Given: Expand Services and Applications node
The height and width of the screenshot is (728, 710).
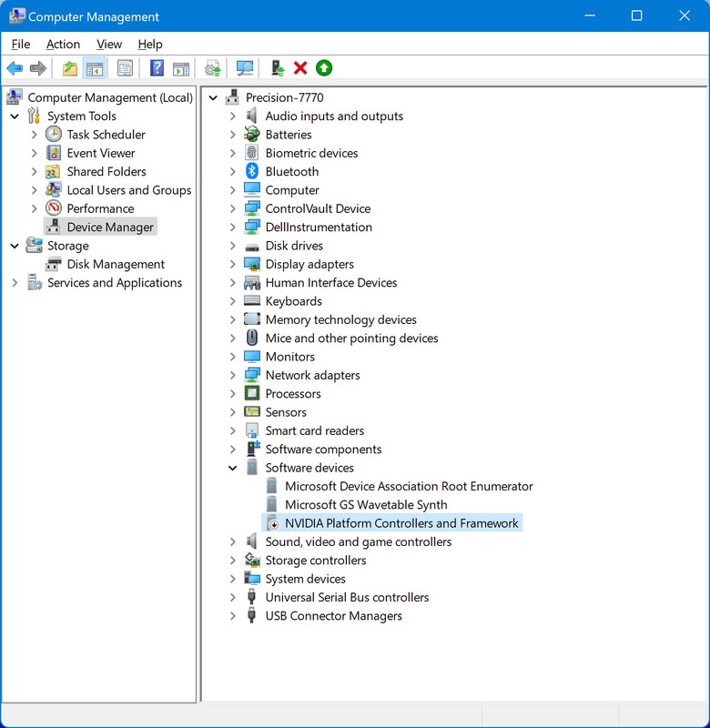Looking at the screenshot, I should (15, 283).
